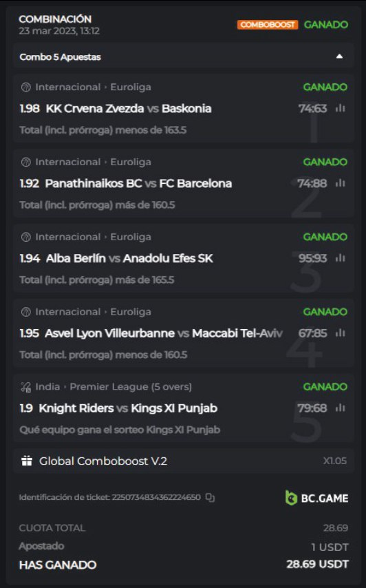Click the Global Comboboost V.2 row
Screen dimensions: 366x588
coord(184,461)
